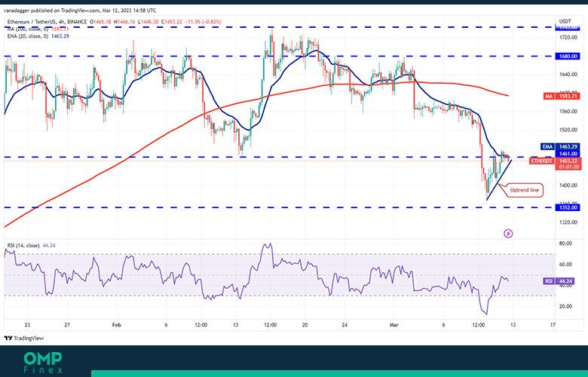The height and width of the screenshot is (377, 588).
Task: Click the 1520.00 price axis tick
Action: point(568,130)
